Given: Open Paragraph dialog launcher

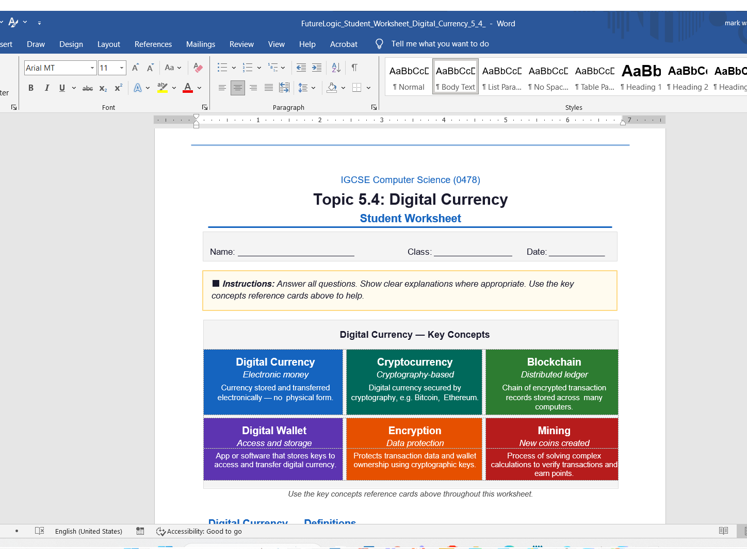Looking at the screenshot, I should [374, 107].
